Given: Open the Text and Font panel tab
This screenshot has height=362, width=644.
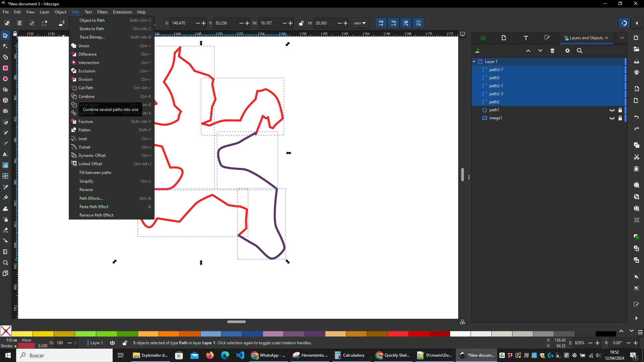Looking at the screenshot, I should [x=526, y=38].
